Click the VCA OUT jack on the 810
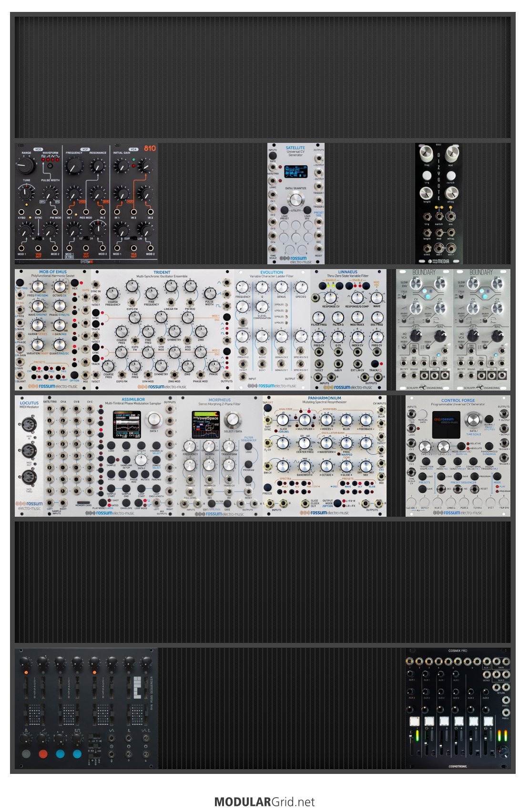530x812 pixels. coord(134,248)
